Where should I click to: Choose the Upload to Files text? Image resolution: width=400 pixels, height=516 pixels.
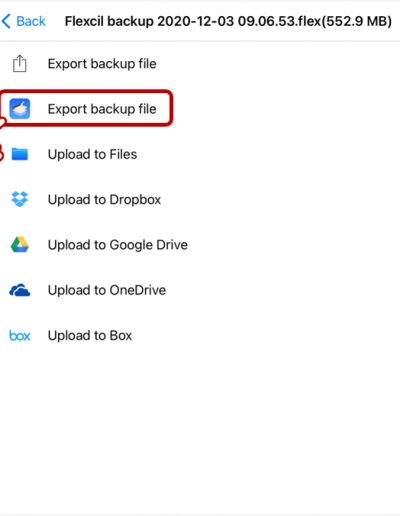pyautogui.click(x=92, y=154)
